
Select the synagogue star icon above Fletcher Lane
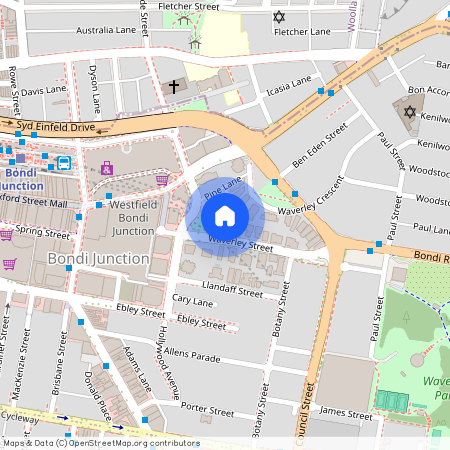(x=279, y=17)
